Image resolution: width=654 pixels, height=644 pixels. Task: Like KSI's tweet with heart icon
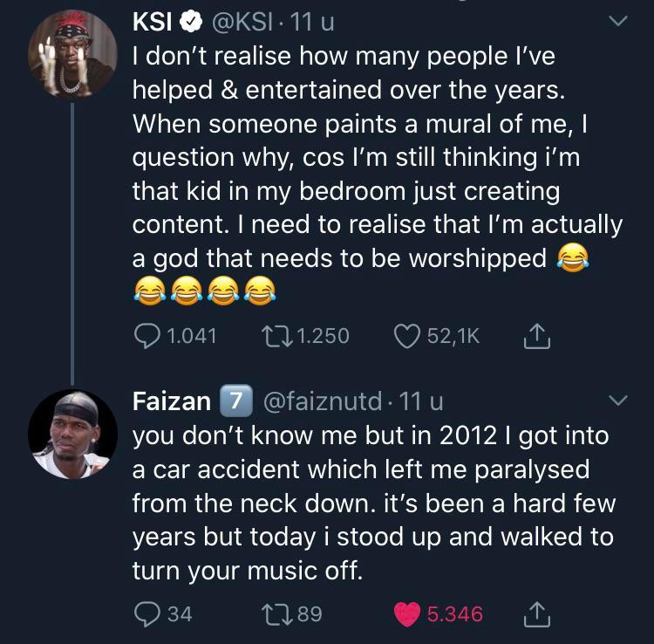click(405, 336)
